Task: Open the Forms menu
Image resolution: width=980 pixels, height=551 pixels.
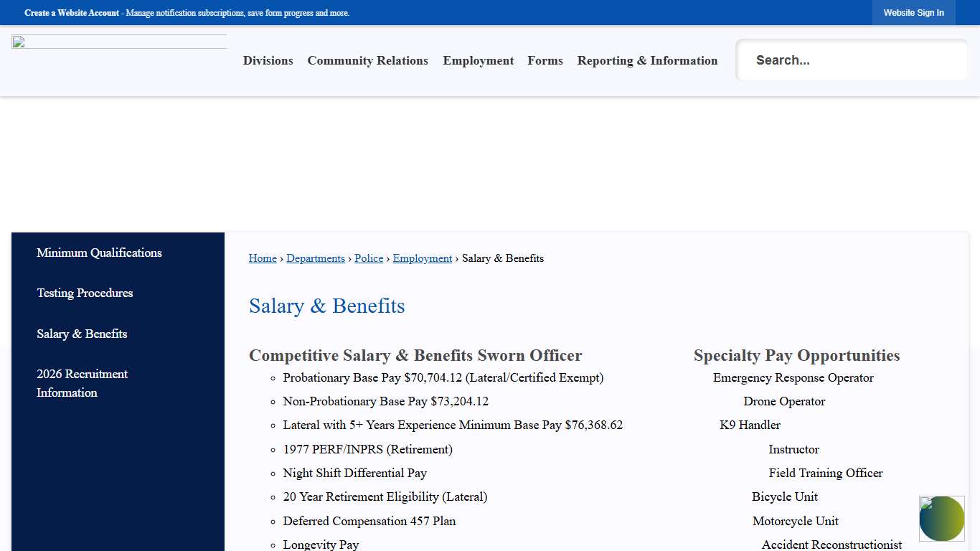Action: point(545,60)
